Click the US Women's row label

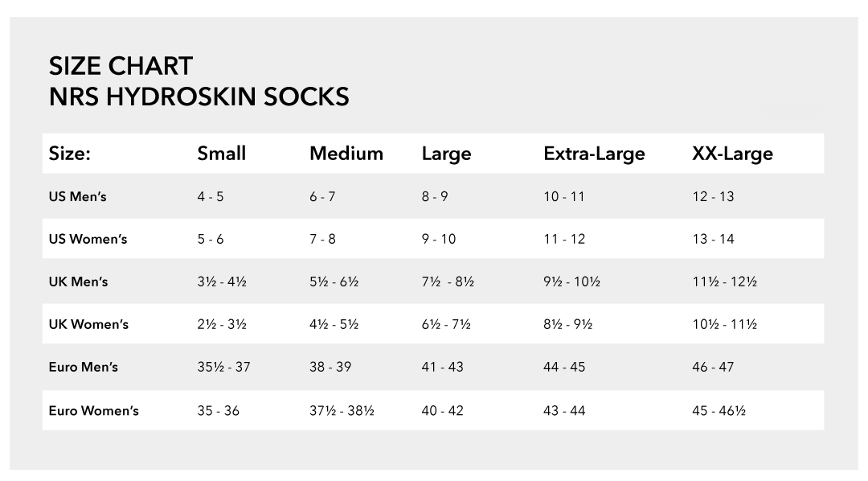tap(88, 240)
